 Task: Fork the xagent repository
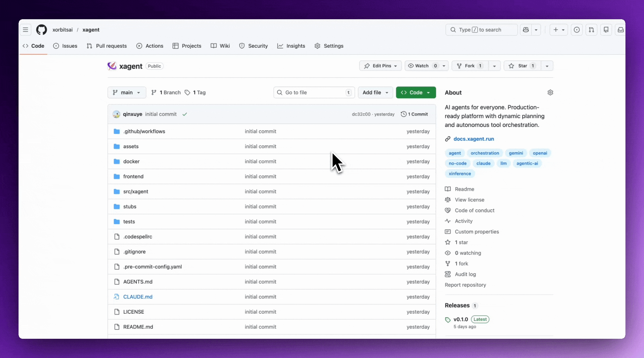click(470, 66)
